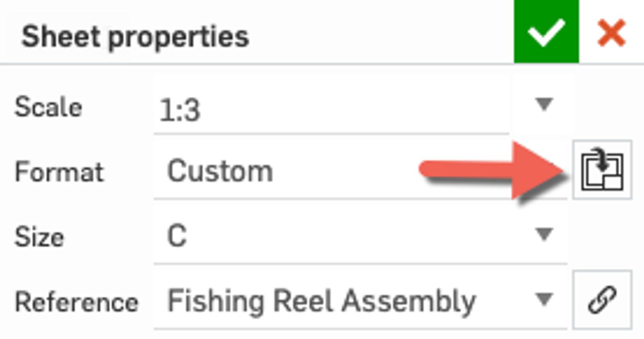Image resolution: width=644 pixels, height=339 pixels.
Task: Expand the Size dropdown arrow
Action: click(x=544, y=234)
